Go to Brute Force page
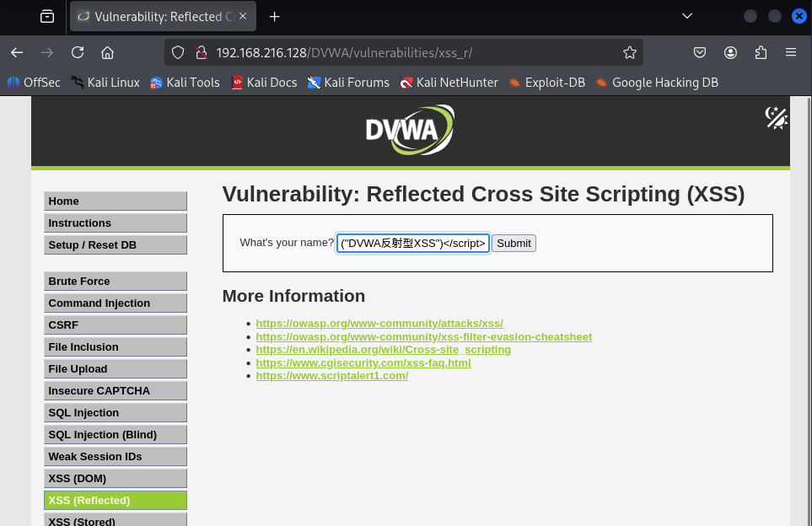The width and height of the screenshot is (812, 526). tap(116, 281)
